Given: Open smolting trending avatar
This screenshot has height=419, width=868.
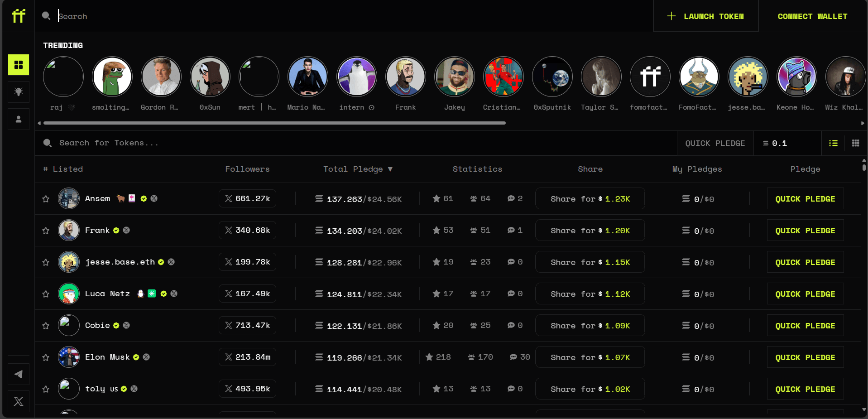Looking at the screenshot, I should coord(112,77).
